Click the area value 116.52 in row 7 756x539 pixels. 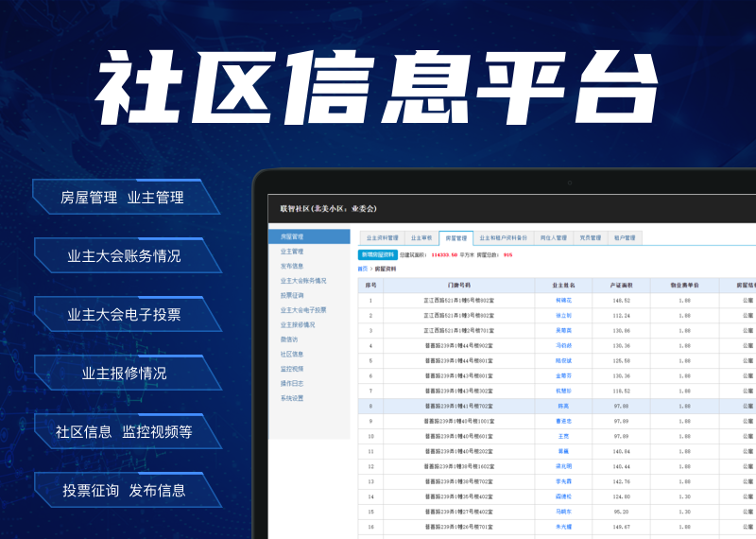point(621,391)
